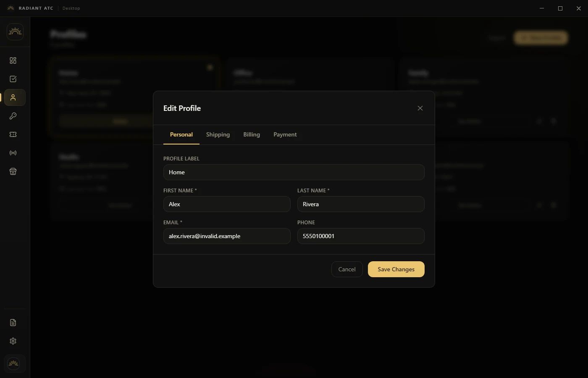
Task: Open the document logs icon in sidebar
Action: click(x=13, y=323)
